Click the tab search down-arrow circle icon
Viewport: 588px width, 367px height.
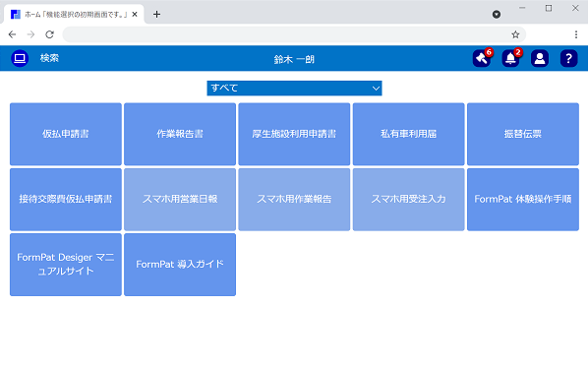coord(497,14)
